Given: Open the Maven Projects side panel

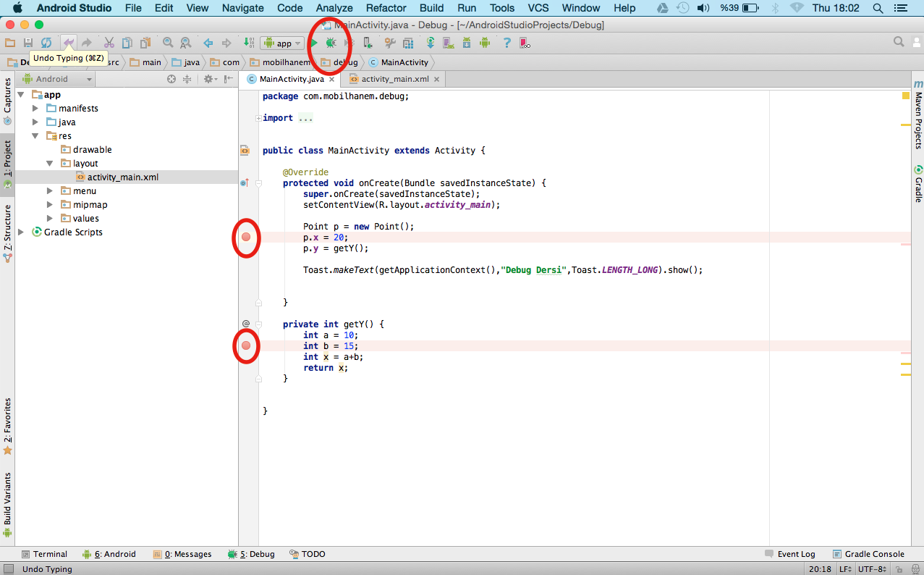Looking at the screenshot, I should [918, 115].
